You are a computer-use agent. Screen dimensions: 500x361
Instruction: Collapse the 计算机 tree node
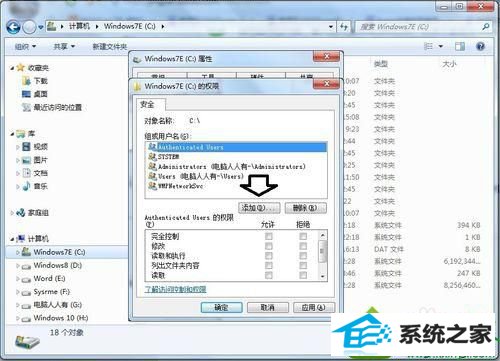[x=12, y=239]
